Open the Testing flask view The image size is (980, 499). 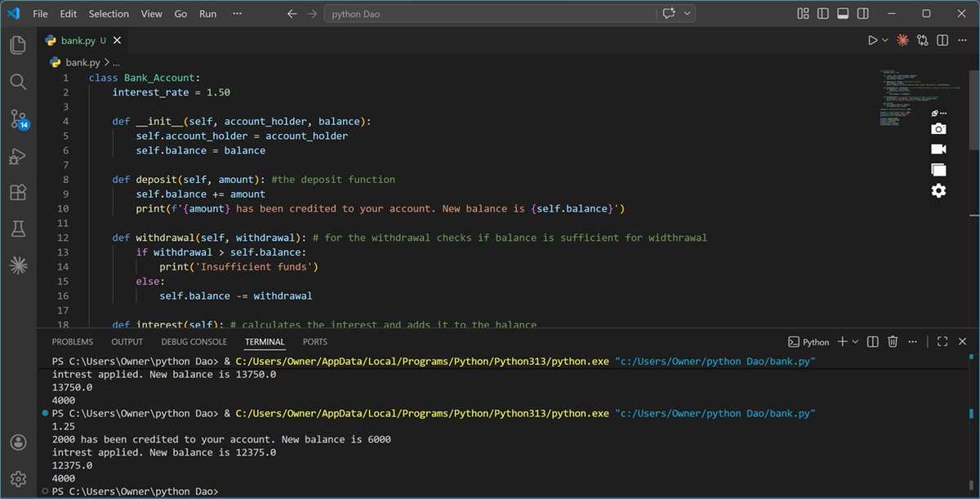[x=18, y=229]
